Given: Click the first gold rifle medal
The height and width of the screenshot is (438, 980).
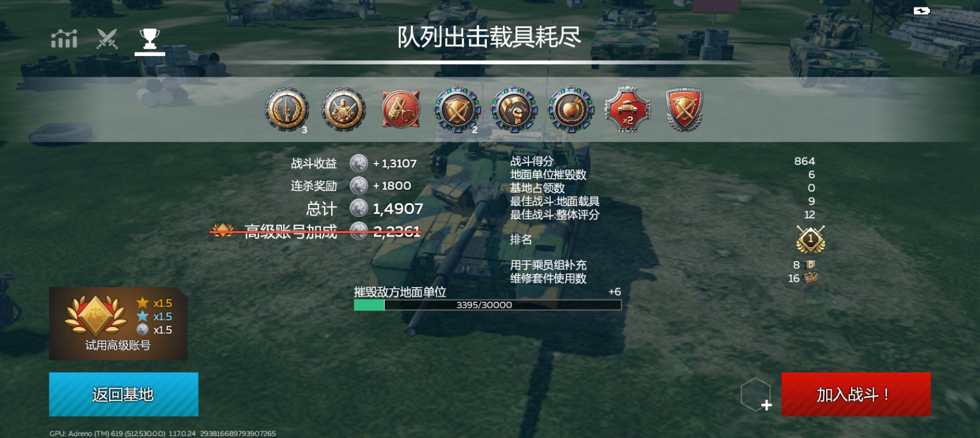Looking at the screenshot, I should tap(287, 110).
